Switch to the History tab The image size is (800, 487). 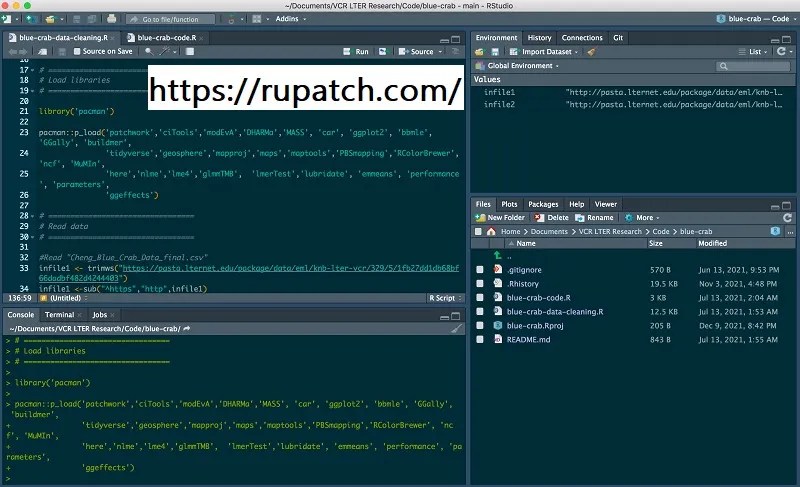[x=539, y=38]
